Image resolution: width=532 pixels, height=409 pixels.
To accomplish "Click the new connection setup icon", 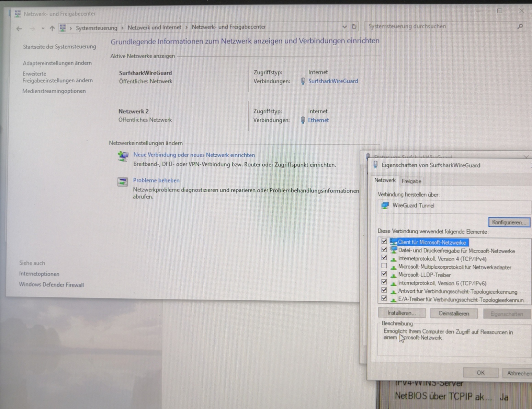I will pyautogui.click(x=123, y=156).
